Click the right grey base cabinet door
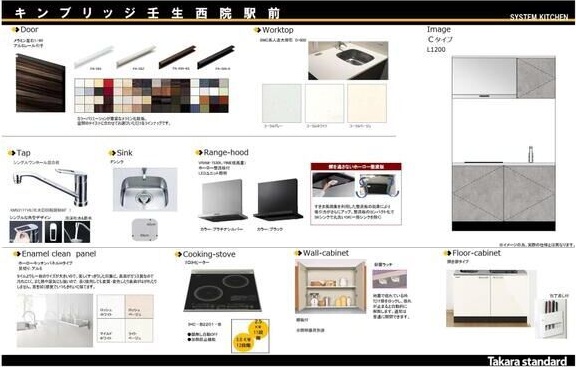The height and width of the screenshot is (367, 576). coord(529,193)
